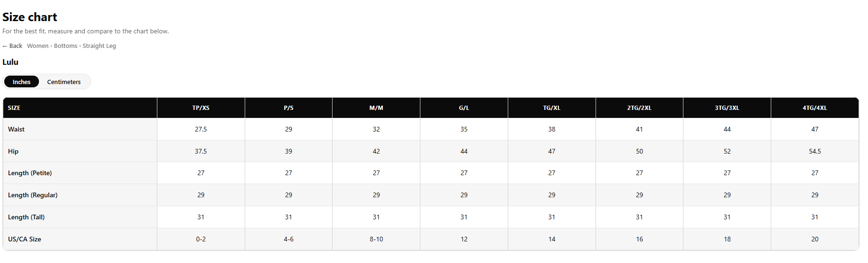The image size is (868, 263).
Task: Select the Inches unit toggle
Action: coord(22,82)
